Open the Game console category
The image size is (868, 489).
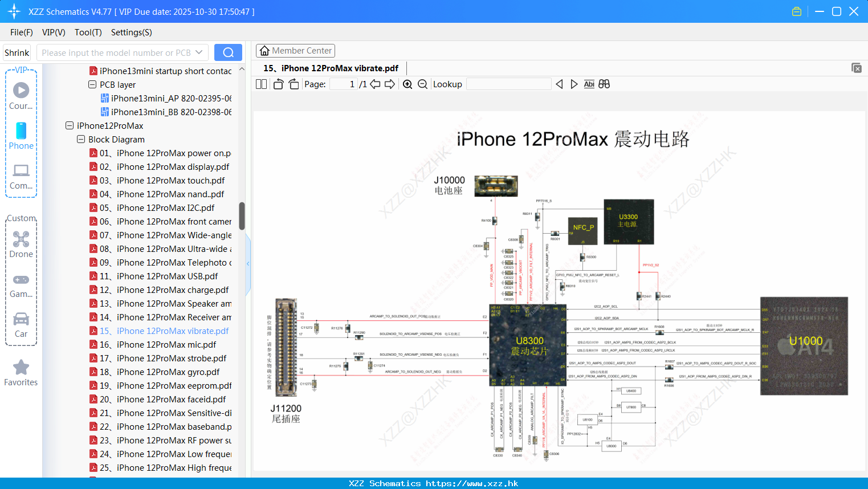[x=21, y=285]
